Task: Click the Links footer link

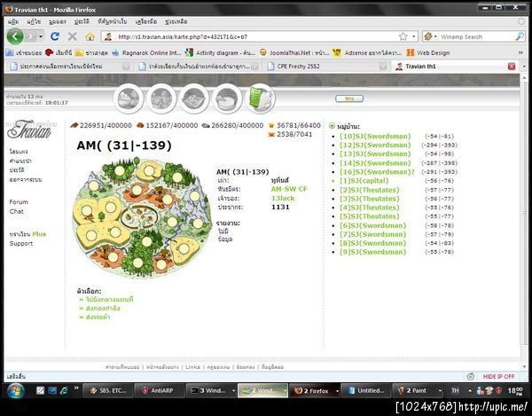Action: pyautogui.click(x=192, y=367)
